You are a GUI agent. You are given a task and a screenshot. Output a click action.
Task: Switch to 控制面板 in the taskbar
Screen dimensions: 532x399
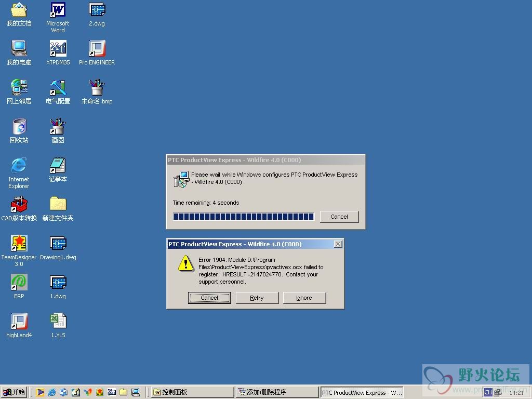click(192, 392)
